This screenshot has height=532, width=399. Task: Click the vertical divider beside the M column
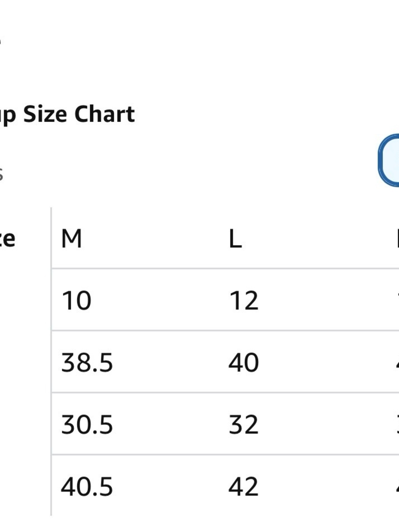pos(51,361)
